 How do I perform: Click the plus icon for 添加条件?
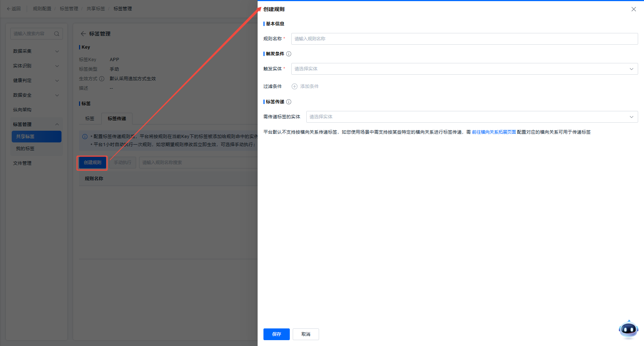click(295, 86)
